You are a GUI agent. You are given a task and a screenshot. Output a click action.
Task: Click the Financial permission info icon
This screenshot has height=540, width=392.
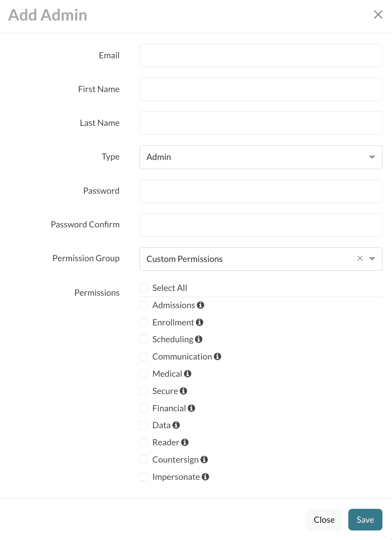[x=192, y=408]
